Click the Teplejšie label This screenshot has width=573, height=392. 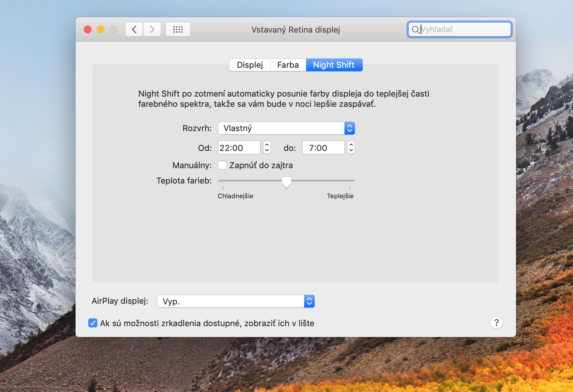click(340, 196)
